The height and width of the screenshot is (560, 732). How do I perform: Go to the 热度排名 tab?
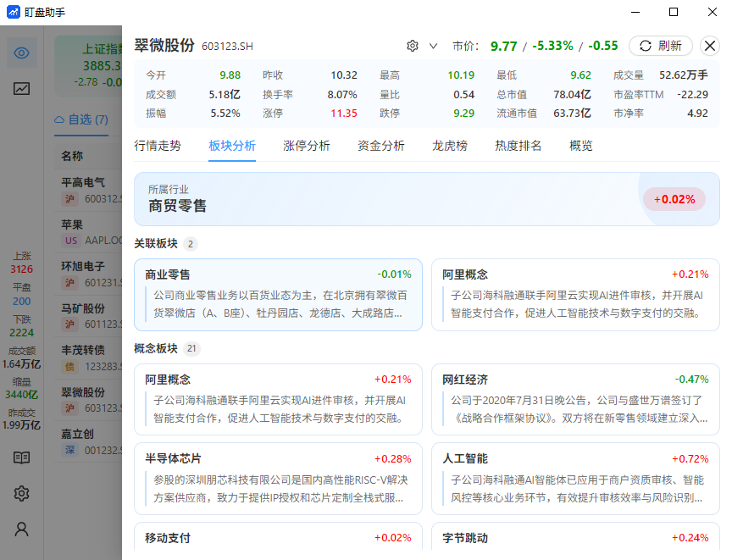coord(518,146)
